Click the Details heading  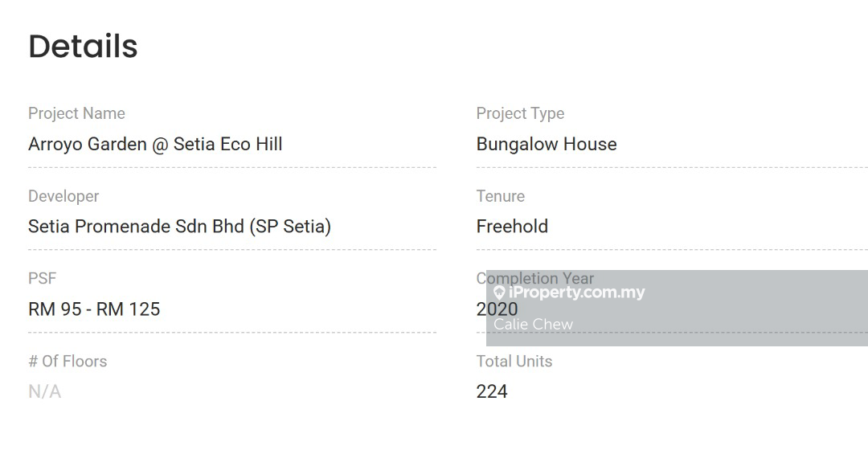click(x=83, y=47)
